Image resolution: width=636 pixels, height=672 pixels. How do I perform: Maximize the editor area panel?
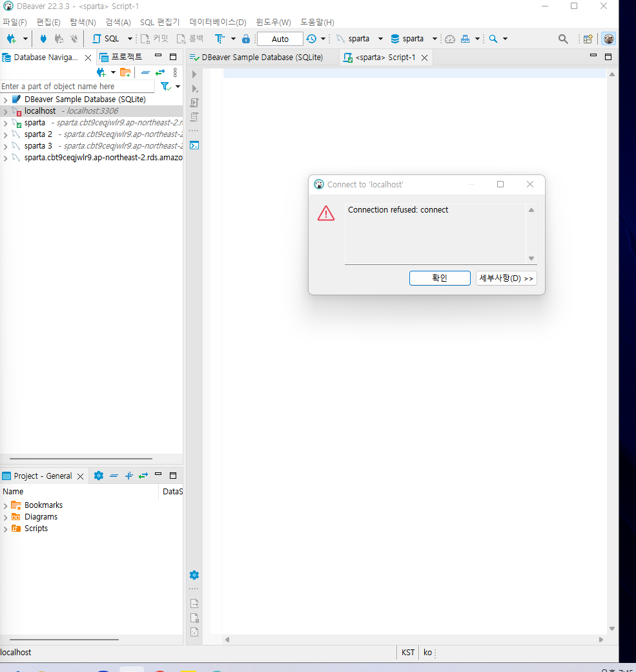608,57
